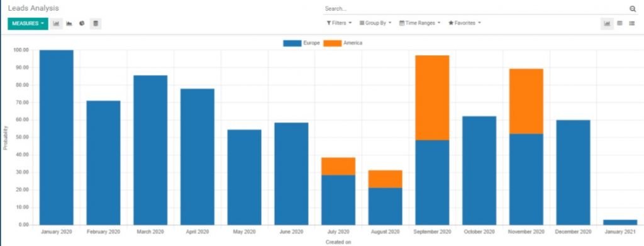644x246 pixels.
Task: Toggle the America legend series
Action: 343,43
